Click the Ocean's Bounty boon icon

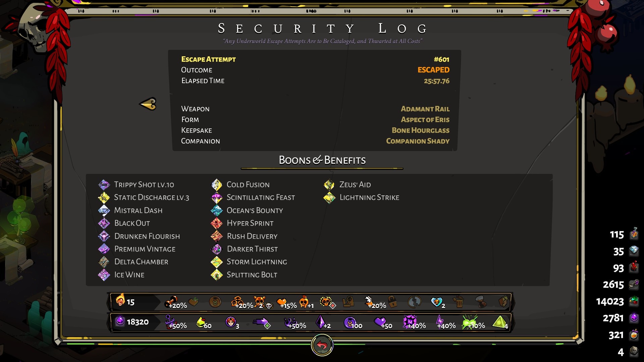point(217,210)
